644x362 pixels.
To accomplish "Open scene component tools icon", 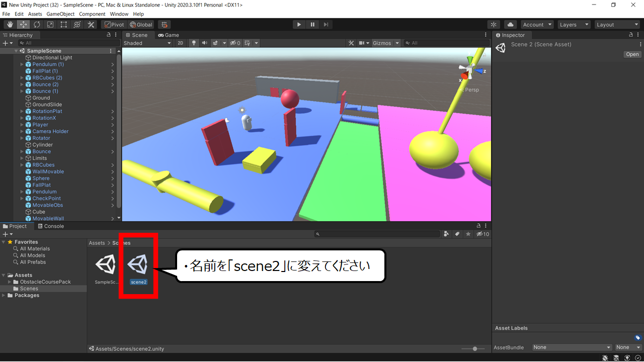I will tap(351, 43).
